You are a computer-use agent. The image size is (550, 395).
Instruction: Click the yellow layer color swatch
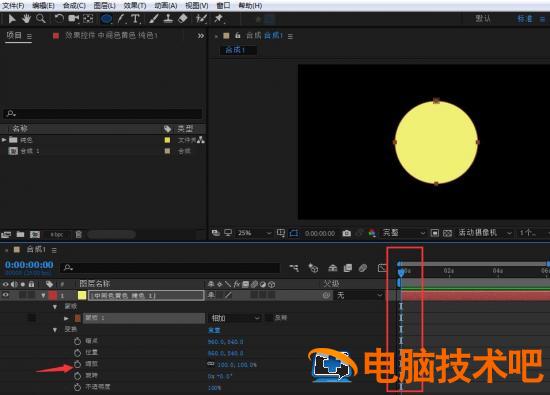82,295
